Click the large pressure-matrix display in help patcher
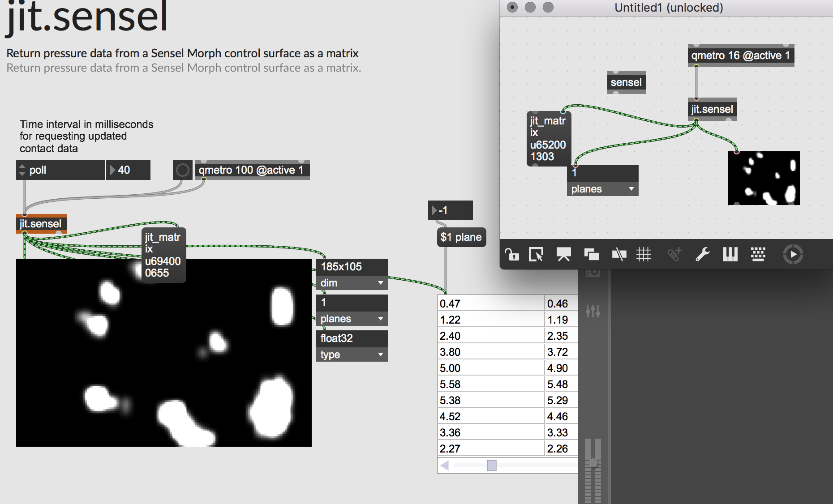Viewport: 833px width, 504px height. pyautogui.click(x=164, y=353)
